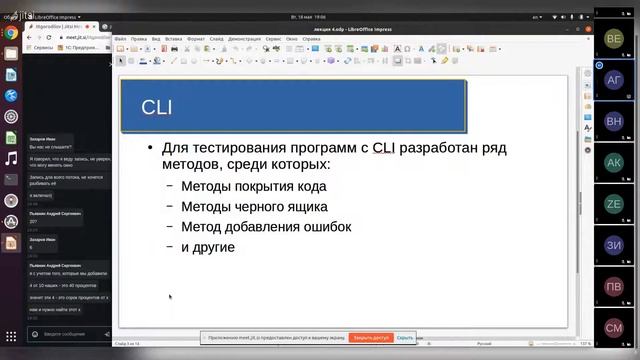Select the АГ participant thumbnail

tap(614, 80)
